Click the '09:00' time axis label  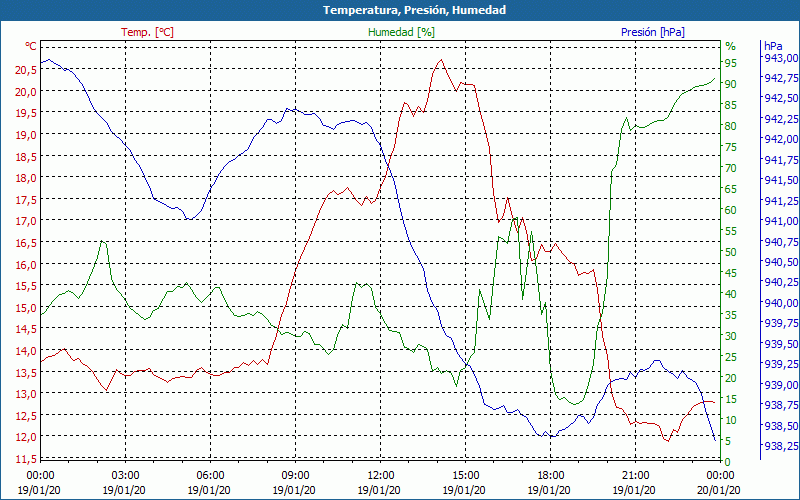tap(295, 475)
